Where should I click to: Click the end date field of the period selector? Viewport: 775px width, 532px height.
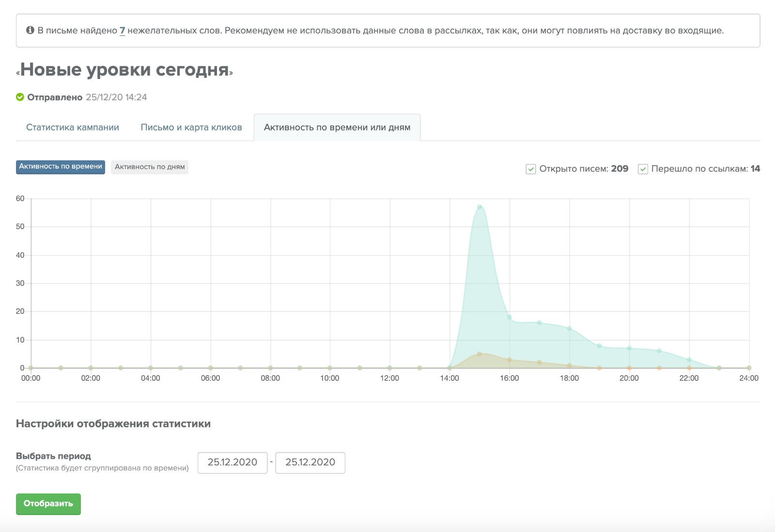(310, 462)
